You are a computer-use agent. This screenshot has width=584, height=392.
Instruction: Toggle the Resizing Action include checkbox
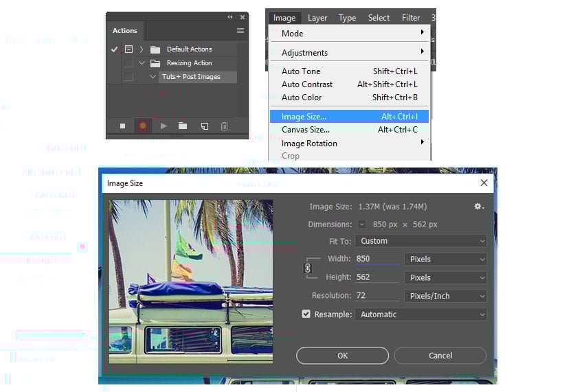pyautogui.click(x=129, y=63)
